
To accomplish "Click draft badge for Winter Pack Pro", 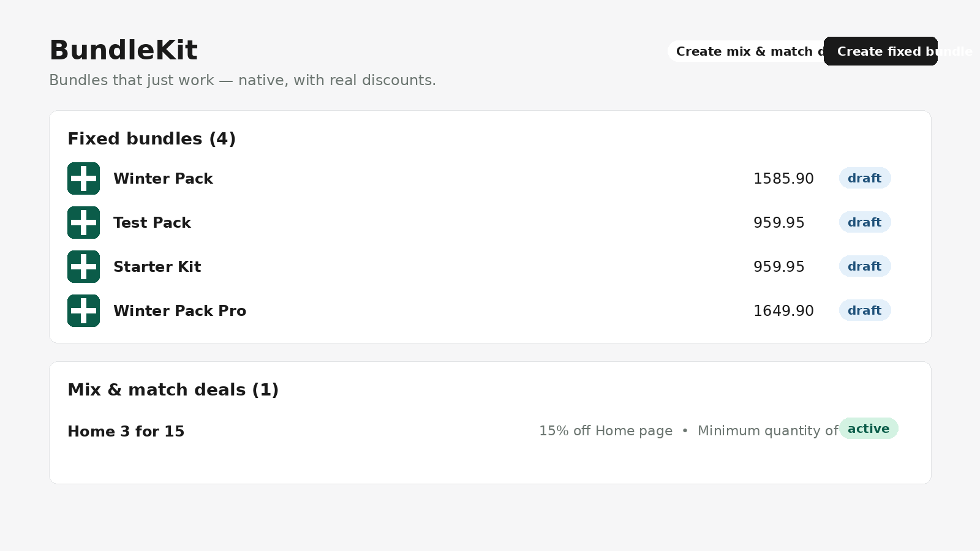I will point(864,310).
